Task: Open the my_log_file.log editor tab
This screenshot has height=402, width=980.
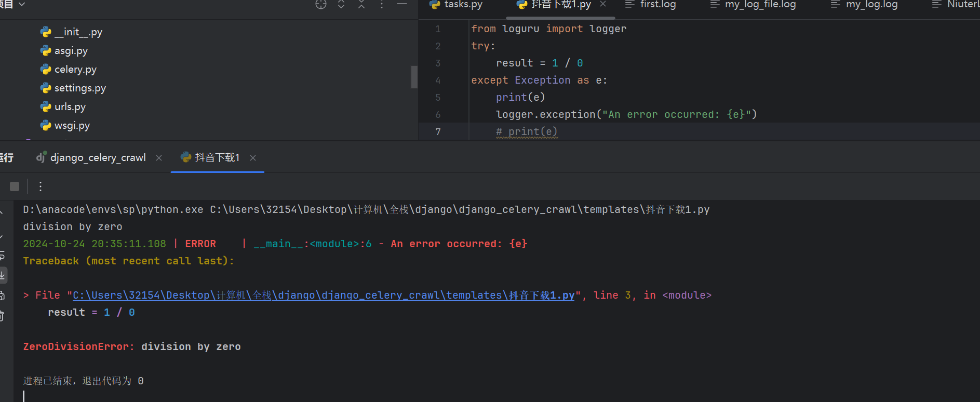Action: [x=753, y=5]
